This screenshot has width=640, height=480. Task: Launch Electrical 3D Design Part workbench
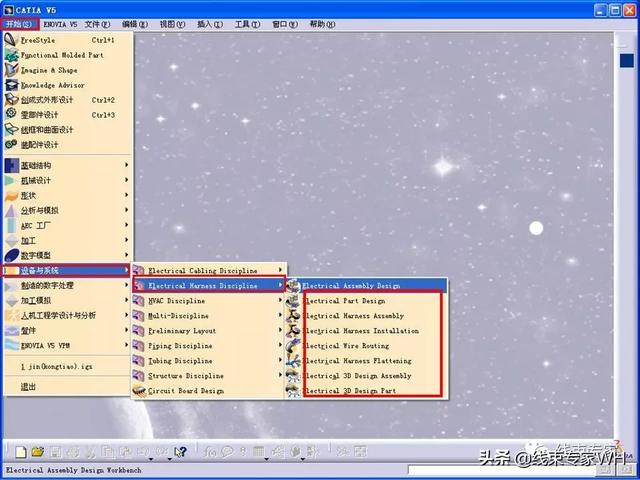point(367,391)
